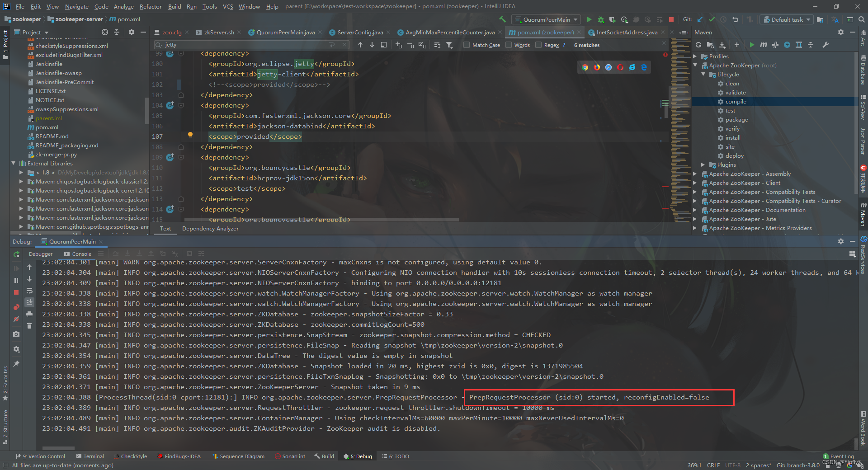Viewport: 868px width, 470px height.
Task: Open Refactor menu
Action: (x=151, y=6)
